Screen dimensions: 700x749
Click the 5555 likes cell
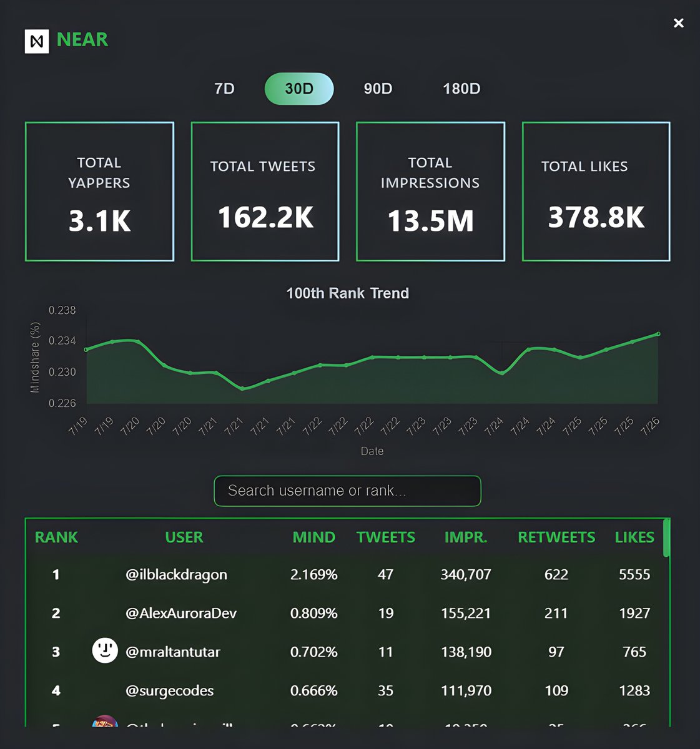click(634, 575)
